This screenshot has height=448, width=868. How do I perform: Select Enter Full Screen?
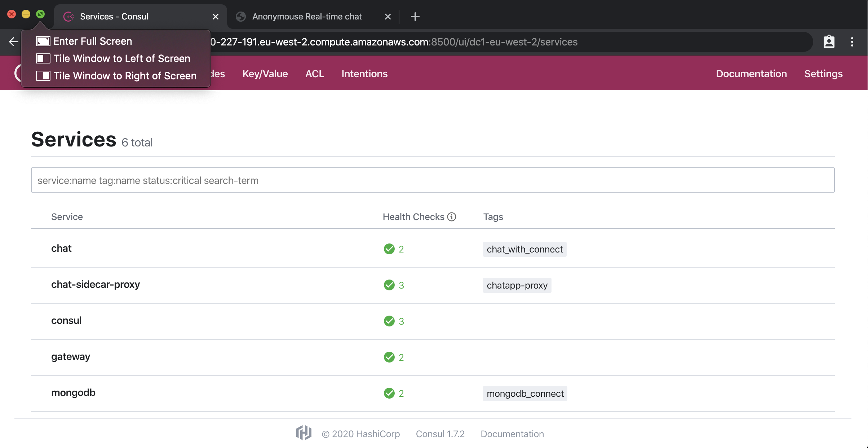92,41
